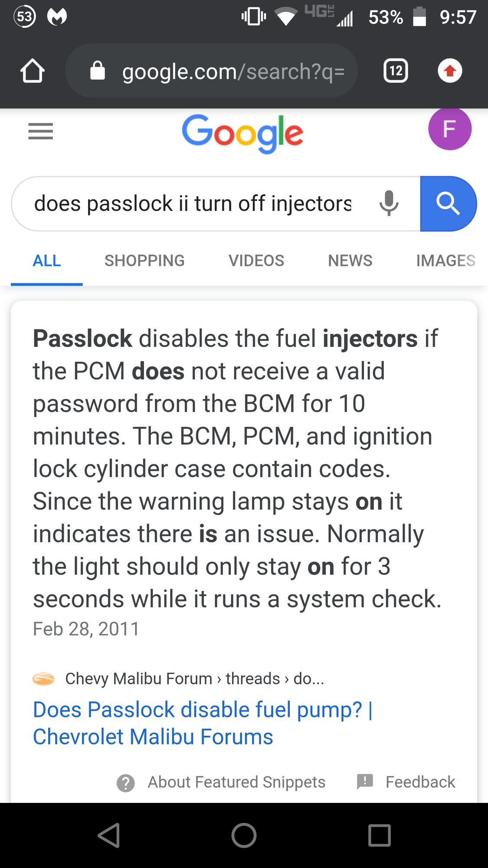Select the Images results tab
Viewport: 488px width, 868px height.
(x=445, y=261)
